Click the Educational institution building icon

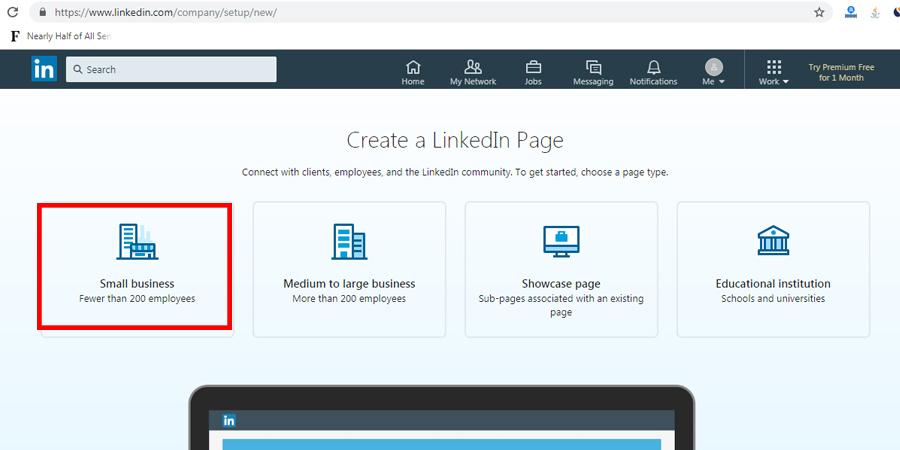pyautogui.click(x=773, y=240)
